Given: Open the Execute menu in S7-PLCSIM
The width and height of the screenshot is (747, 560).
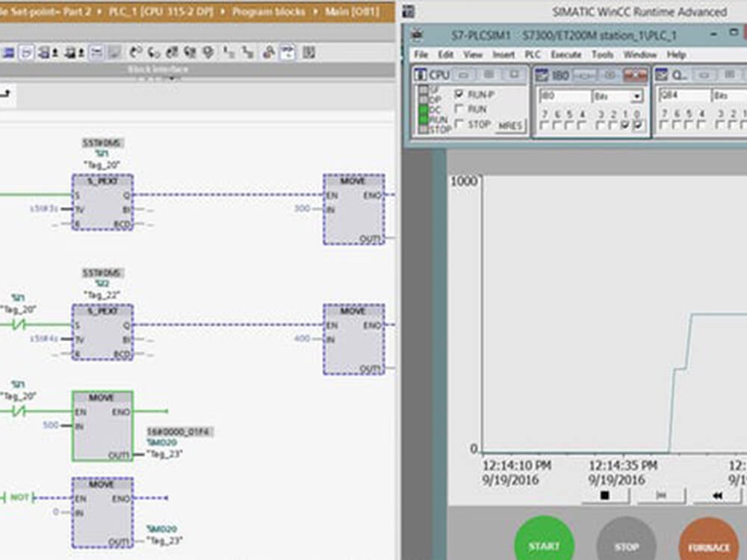Looking at the screenshot, I should tap(566, 55).
